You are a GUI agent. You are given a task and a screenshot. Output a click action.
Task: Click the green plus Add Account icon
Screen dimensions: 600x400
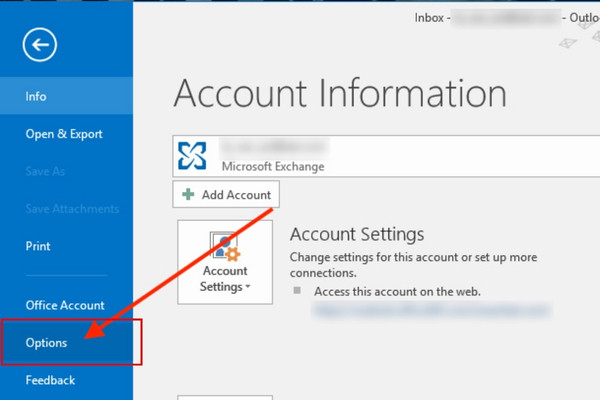click(188, 194)
